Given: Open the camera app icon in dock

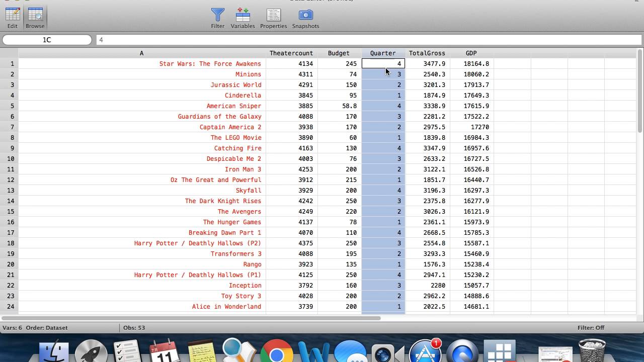Looking at the screenshot, I should (x=387, y=351).
